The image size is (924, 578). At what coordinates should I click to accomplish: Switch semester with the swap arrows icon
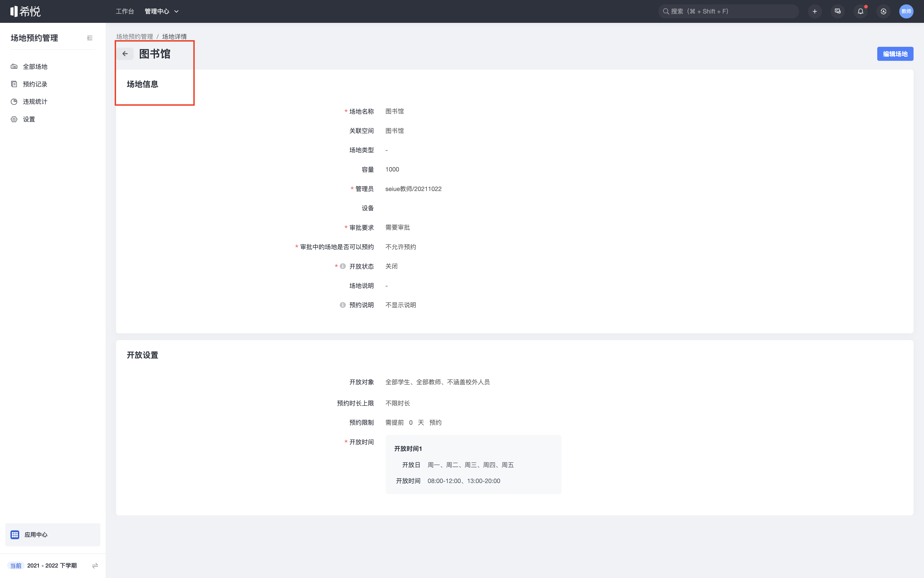pyautogui.click(x=95, y=565)
